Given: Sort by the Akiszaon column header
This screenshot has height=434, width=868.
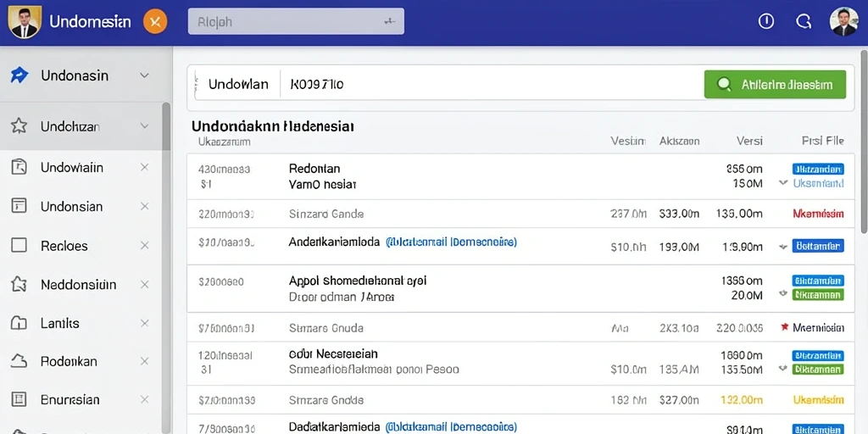Looking at the screenshot, I should (679, 142).
